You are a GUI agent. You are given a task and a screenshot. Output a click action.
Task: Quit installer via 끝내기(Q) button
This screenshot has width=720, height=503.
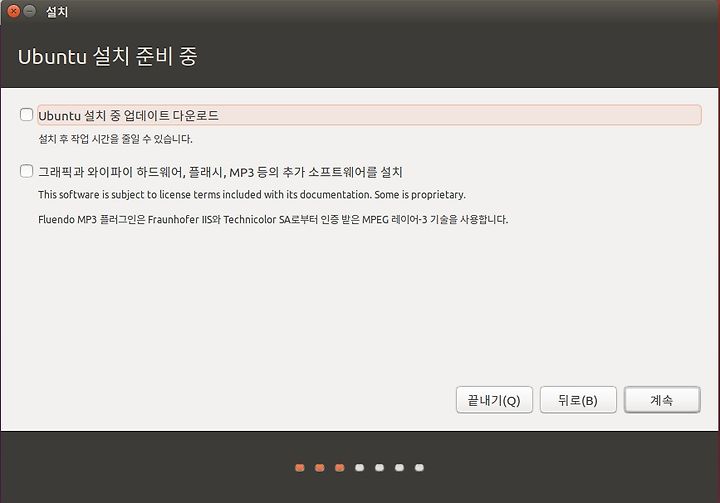pos(494,400)
